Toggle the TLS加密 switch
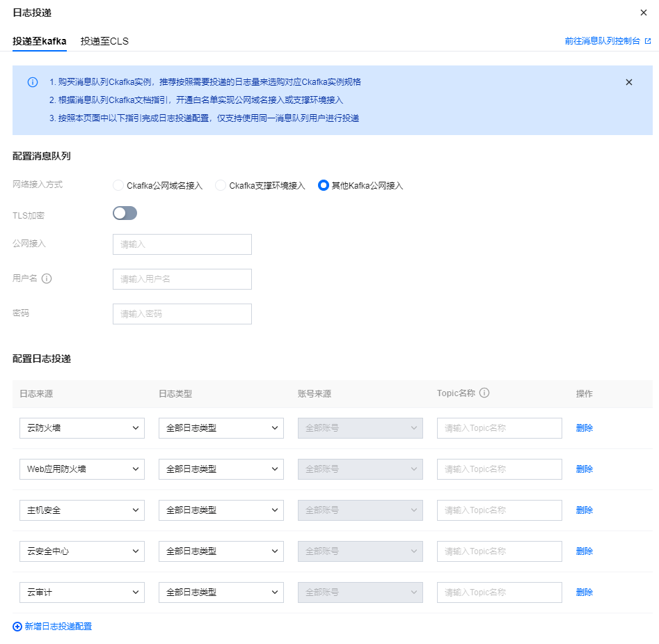 pyautogui.click(x=125, y=213)
